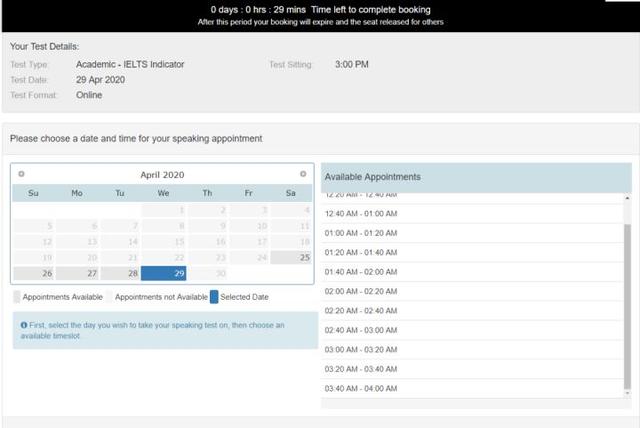Select the 02:00 AM - 02:20 AM slot
The image size is (640, 428).
tap(472, 291)
